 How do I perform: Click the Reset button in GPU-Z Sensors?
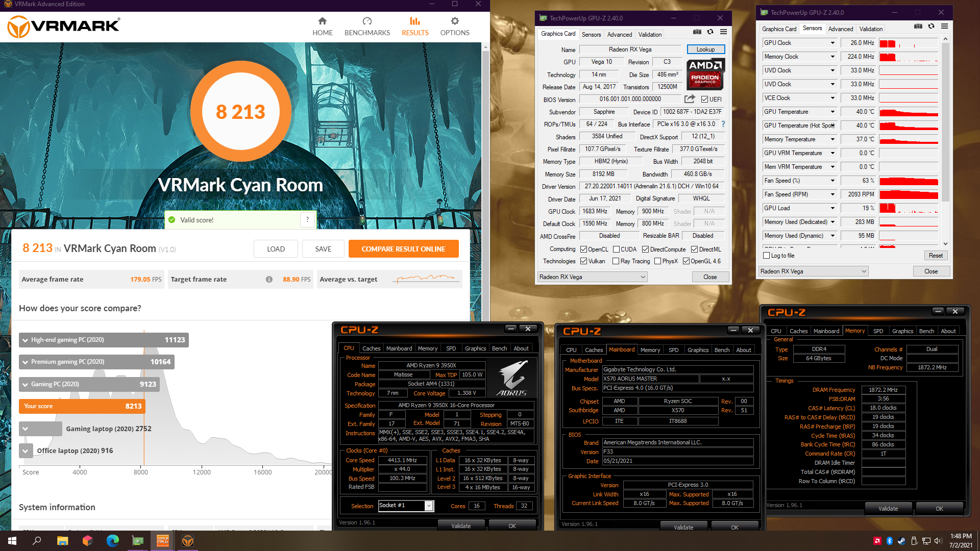pos(936,256)
